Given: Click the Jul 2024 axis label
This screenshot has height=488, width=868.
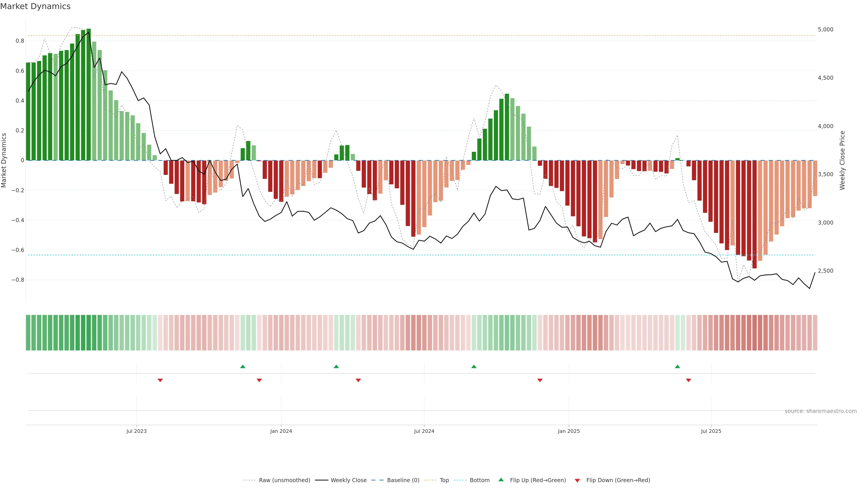Looking at the screenshot, I should click(424, 432).
